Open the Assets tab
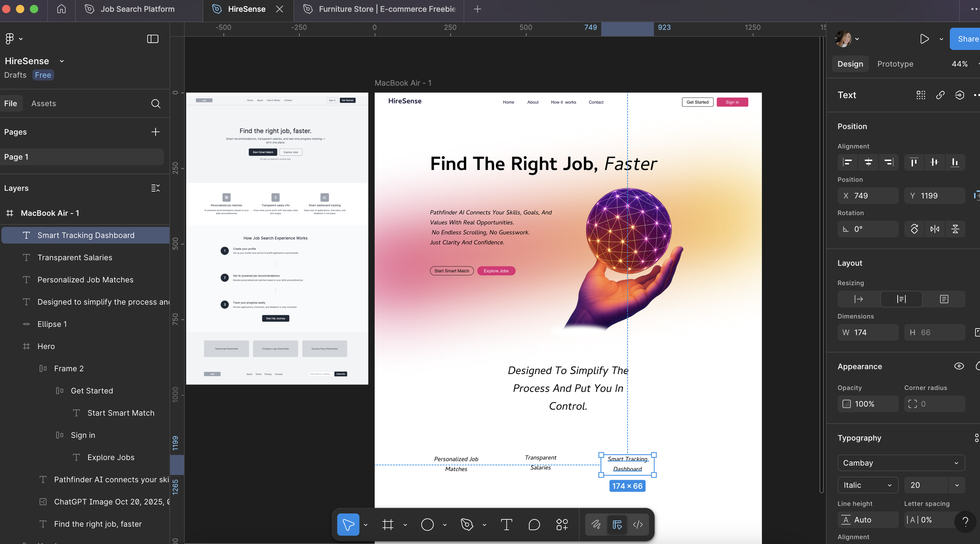Screen dimensions: 980x544 click(x=44, y=103)
